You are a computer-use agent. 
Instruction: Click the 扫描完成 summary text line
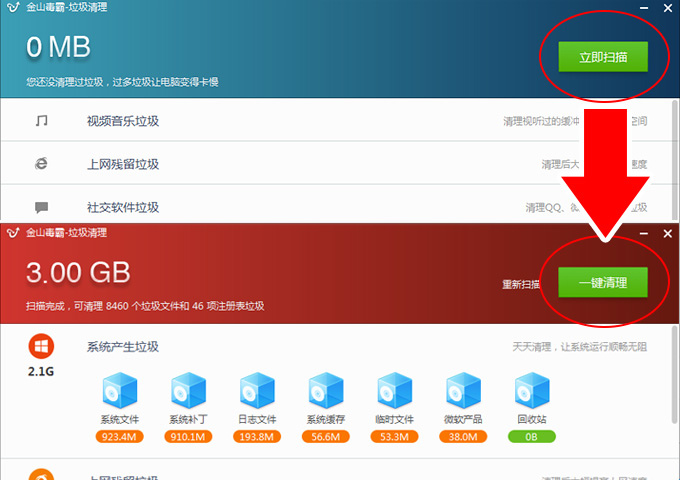click(x=145, y=306)
